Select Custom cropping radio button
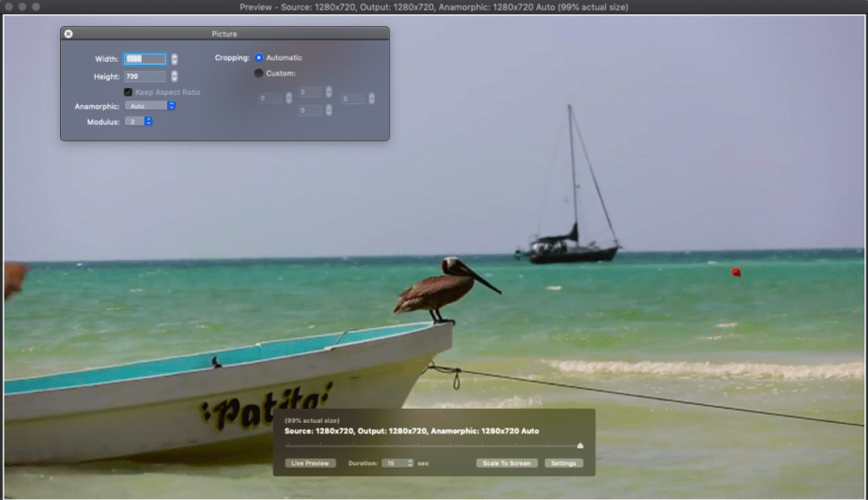Image resolution: width=868 pixels, height=500 pixels. click(x=259, y=73)
